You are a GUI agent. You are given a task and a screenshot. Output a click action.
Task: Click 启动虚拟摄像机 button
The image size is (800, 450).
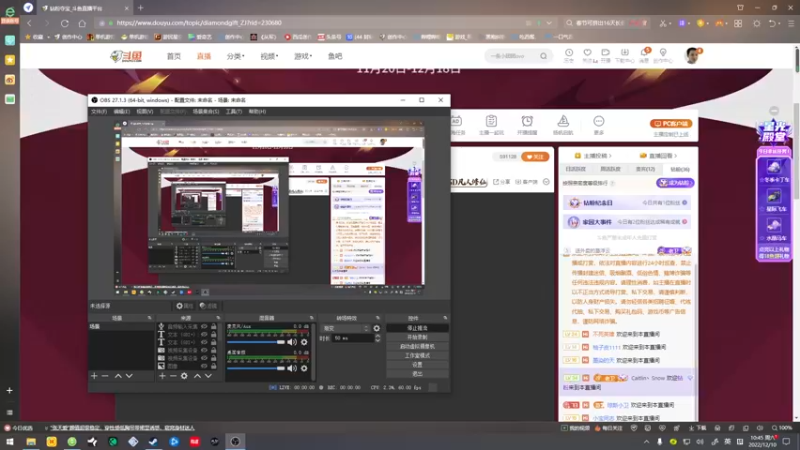(417, 346)
